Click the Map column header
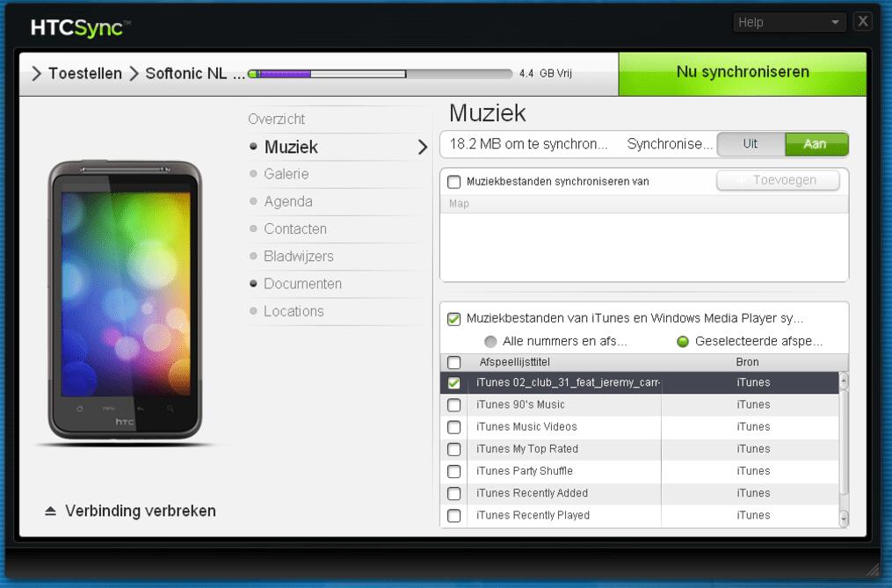Viewport: 892px width, 588px height. pos(459,204)
